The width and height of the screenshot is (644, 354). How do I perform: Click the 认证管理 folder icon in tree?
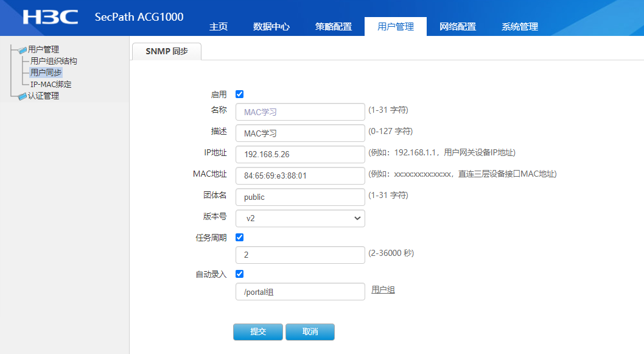(23, 97)
